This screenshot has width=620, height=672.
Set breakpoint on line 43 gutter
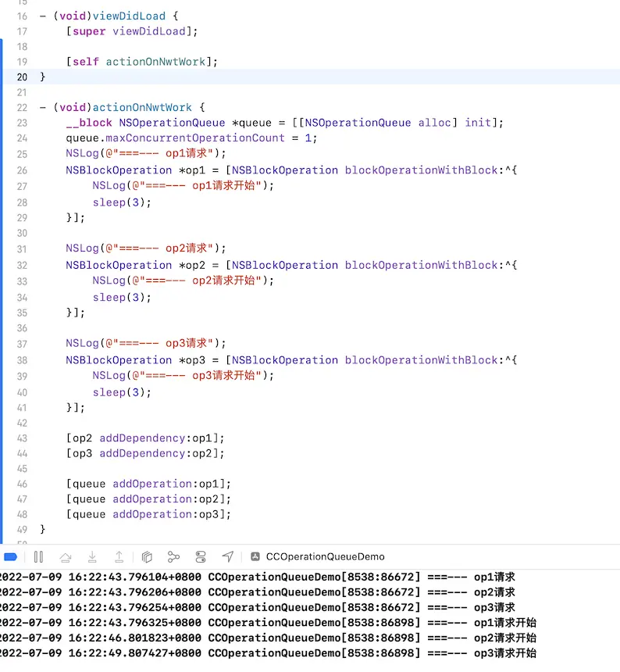(x=21, y=438)
